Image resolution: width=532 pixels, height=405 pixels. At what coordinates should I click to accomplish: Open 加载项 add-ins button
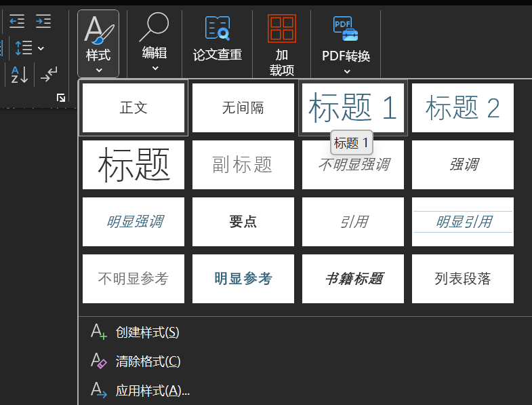point(282,45)
